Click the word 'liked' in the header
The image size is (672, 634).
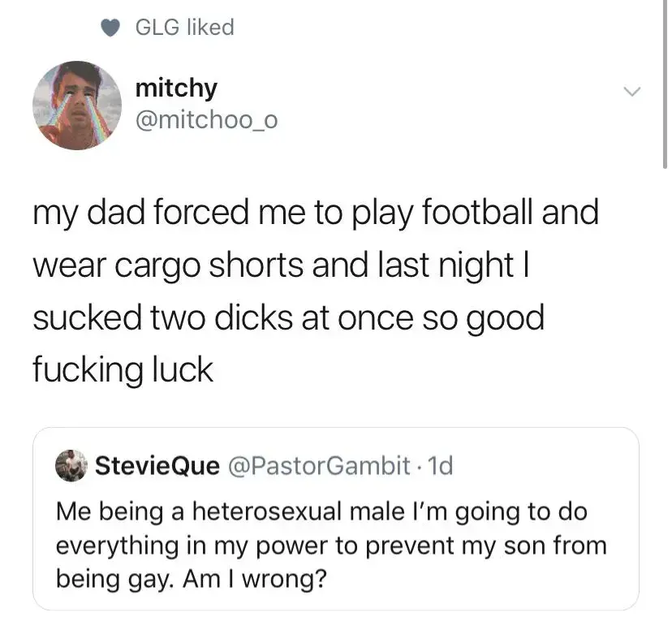point(210,27)
